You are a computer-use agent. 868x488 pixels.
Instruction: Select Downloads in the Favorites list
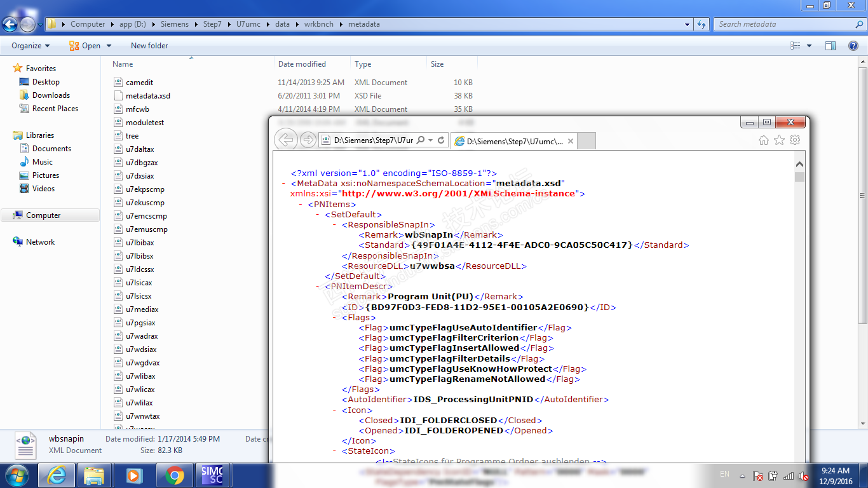coord(51,95)
